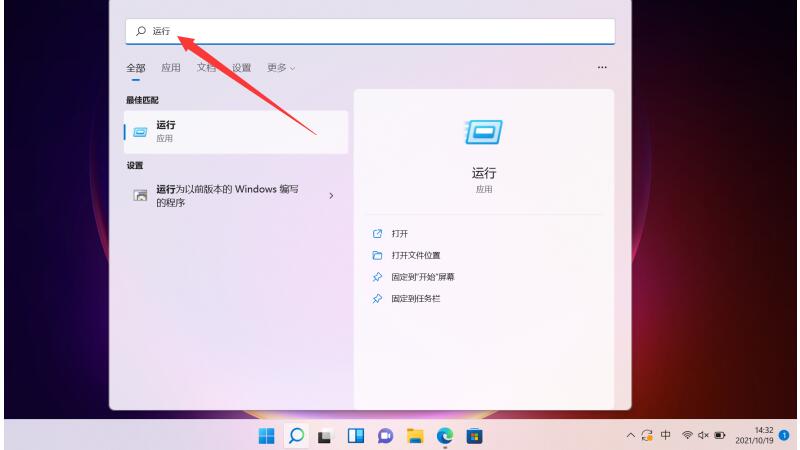Open Teams Chat from the taskbar

pos(385,436)
